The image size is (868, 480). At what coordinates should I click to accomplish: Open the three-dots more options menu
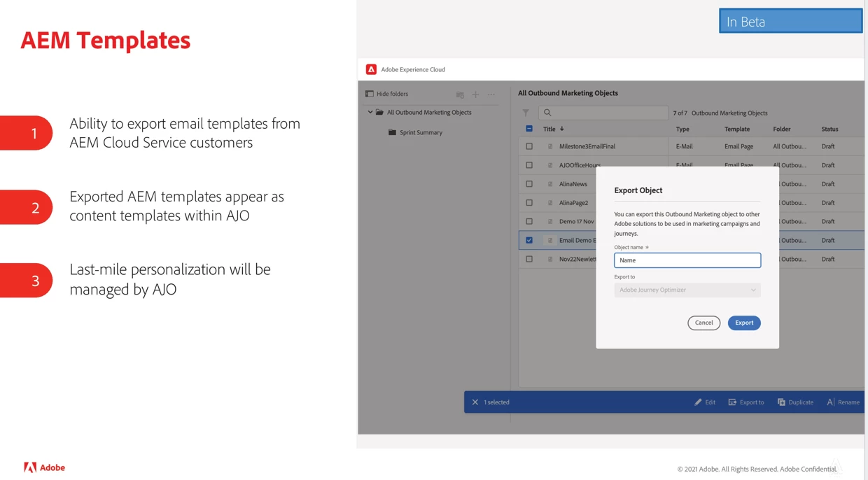491,94
